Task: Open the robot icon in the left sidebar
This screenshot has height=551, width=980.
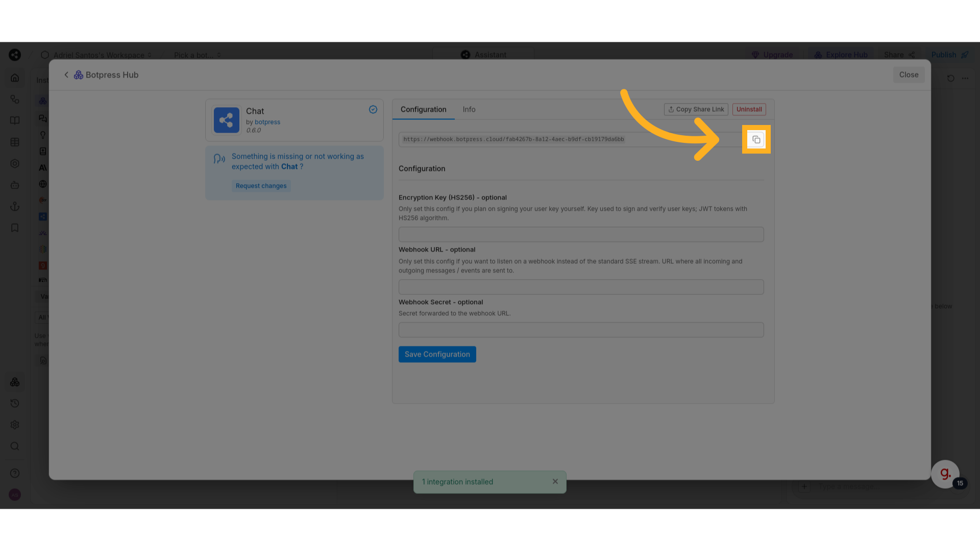Action: click(15, 185)
